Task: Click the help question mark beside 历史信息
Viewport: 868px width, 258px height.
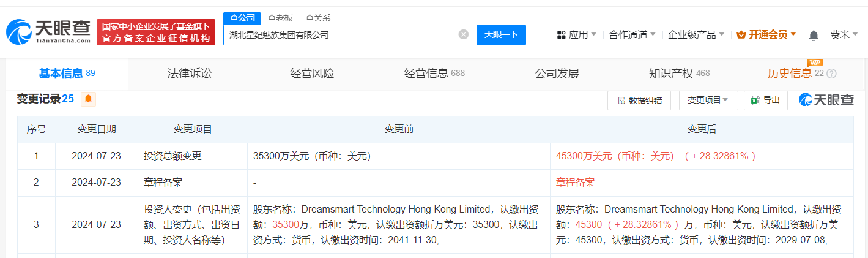Action: tap(831, 74)
